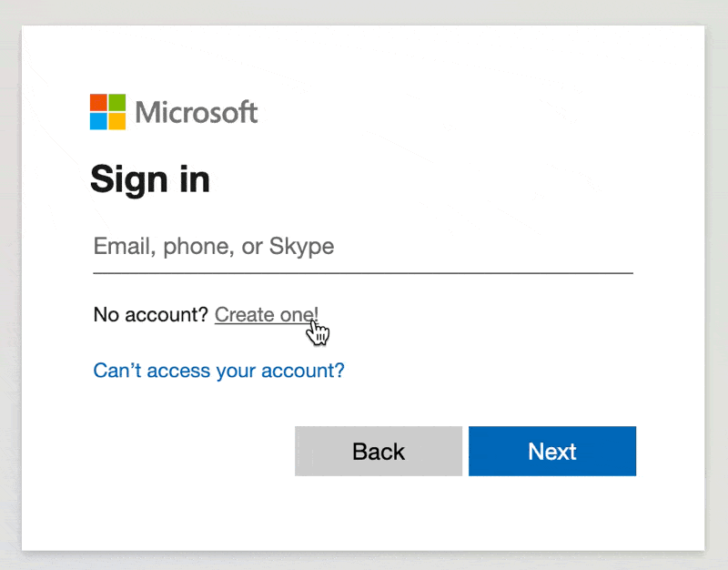Begin account recovery via Can't access link
Viewport: 728px width, 570px height.
click(x=218, y=371)
